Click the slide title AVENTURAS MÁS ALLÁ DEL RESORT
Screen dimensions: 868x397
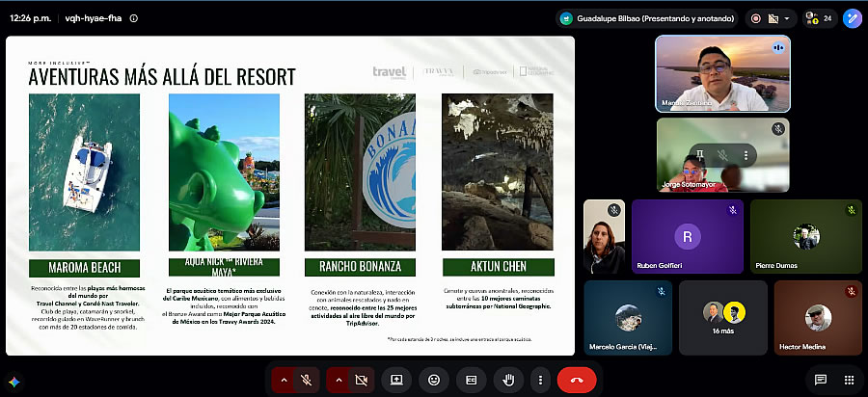[162, 77]
